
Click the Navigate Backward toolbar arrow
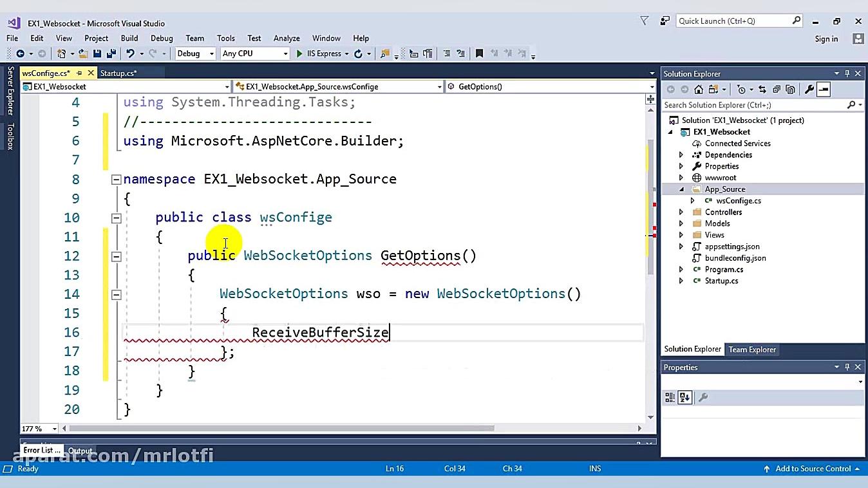[20, 54]
